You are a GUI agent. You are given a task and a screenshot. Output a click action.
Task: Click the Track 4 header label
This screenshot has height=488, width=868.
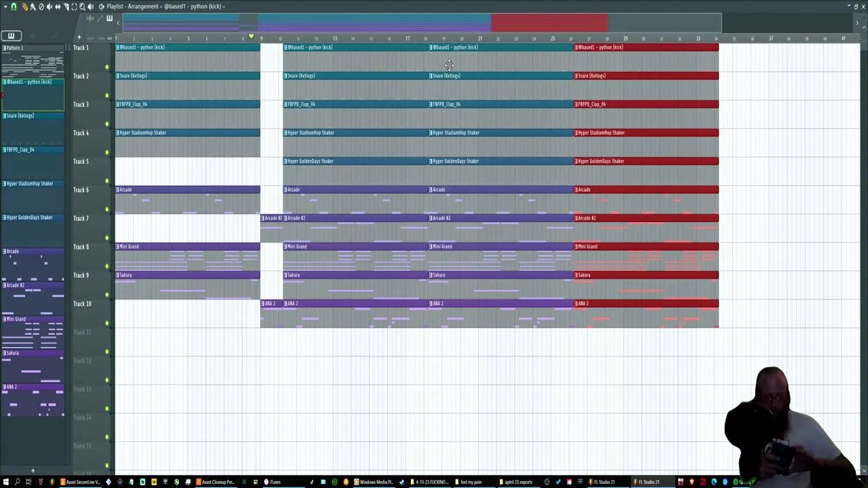81,133
